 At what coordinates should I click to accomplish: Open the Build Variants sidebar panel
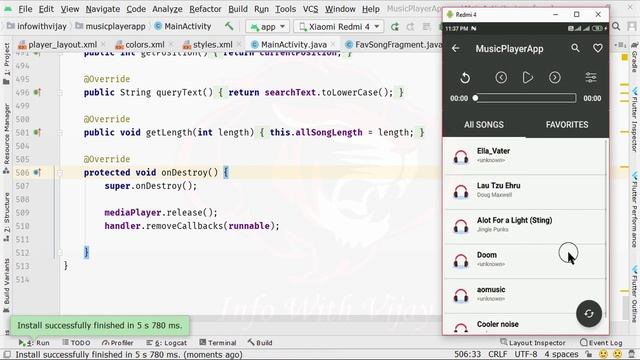click(x=6, y=285)
